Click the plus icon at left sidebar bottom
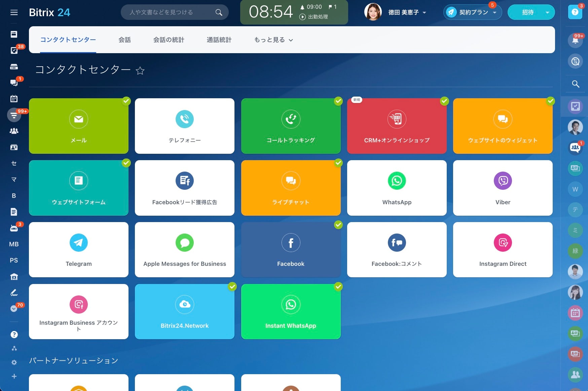 (x=14, y=376)
